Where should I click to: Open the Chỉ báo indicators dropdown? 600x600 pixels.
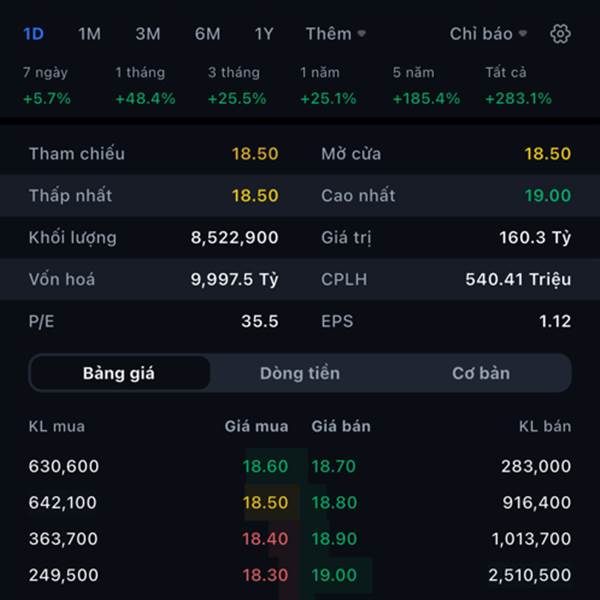point(488,34)
